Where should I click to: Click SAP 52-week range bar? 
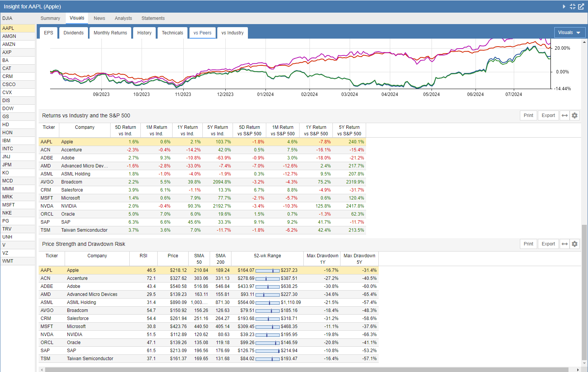(x=267, y=351)
